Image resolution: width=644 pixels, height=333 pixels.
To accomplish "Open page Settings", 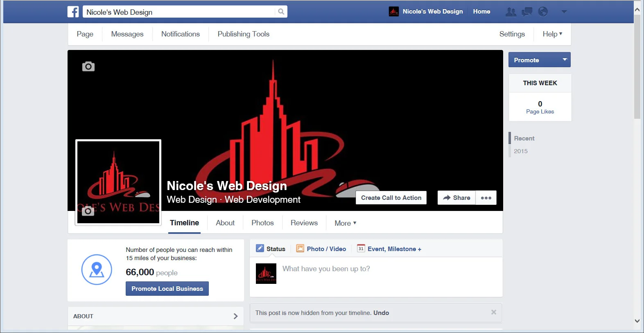I will point(512,34).
